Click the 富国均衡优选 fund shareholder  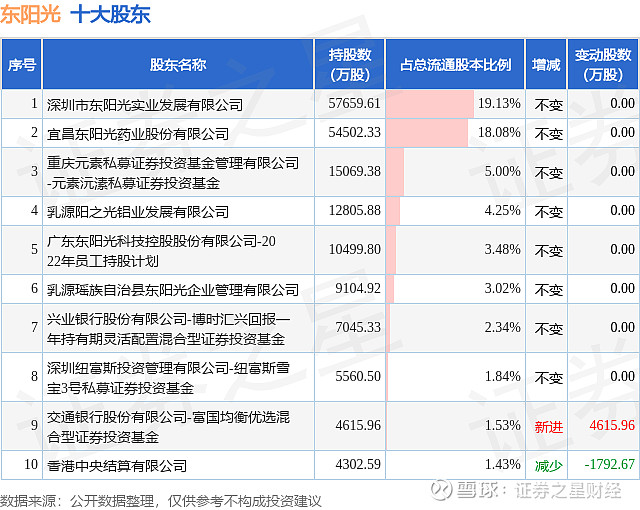pyautogui.click(x=168, y=427)
